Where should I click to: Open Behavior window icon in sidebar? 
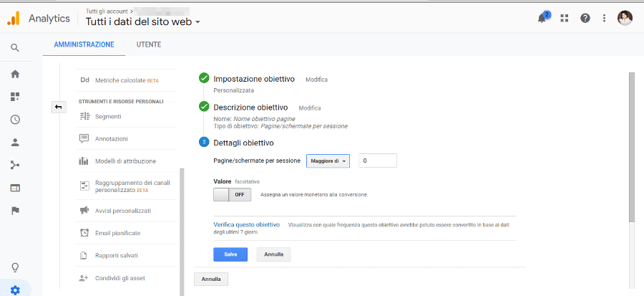tap(15, 188)
